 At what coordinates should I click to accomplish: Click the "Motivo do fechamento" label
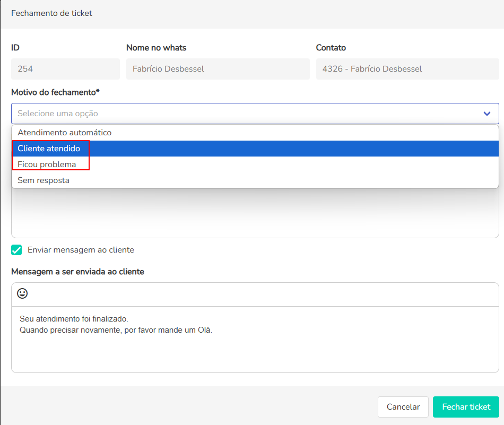[55, 92]
